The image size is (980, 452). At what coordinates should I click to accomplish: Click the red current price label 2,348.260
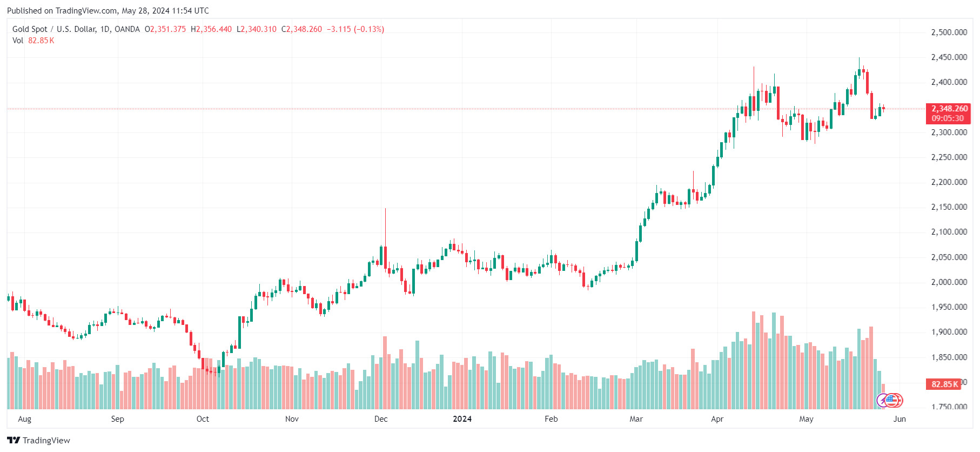(948, 114)
